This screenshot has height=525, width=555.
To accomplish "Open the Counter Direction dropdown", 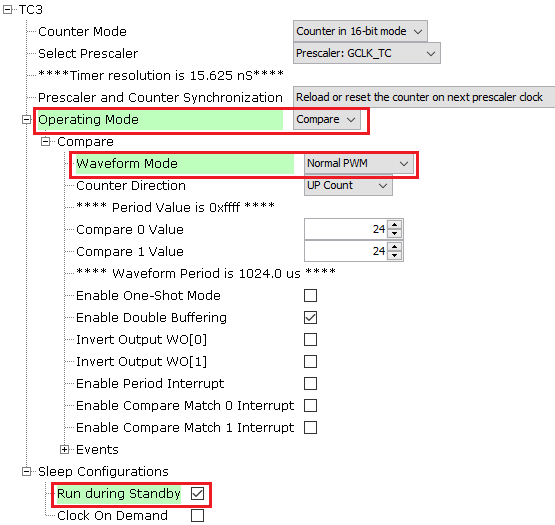I will (x=348, y=186).
